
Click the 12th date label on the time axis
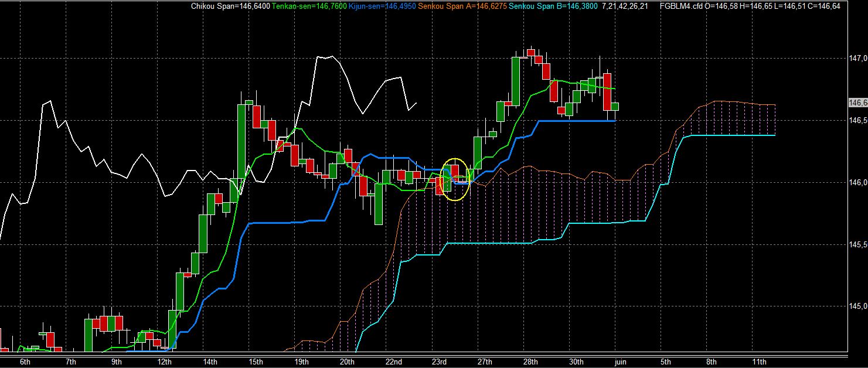164,362
